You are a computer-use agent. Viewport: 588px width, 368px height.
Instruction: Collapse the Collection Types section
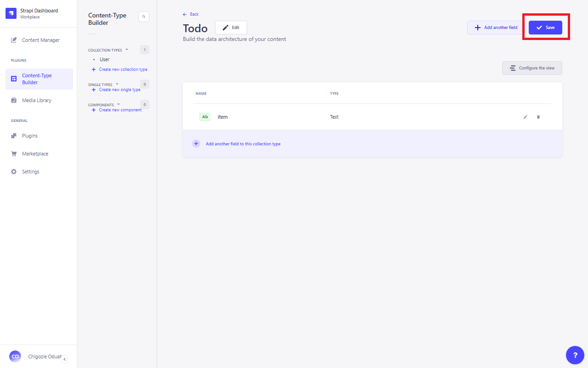[127, 50]
